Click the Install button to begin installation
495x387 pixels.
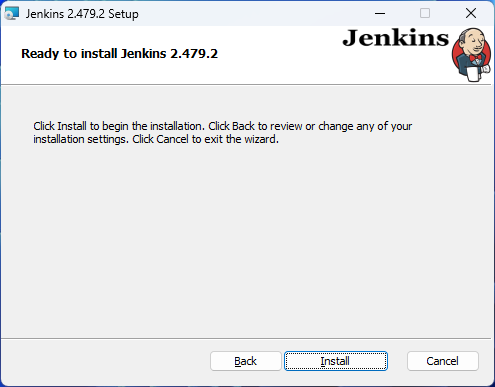pos(336,361)
